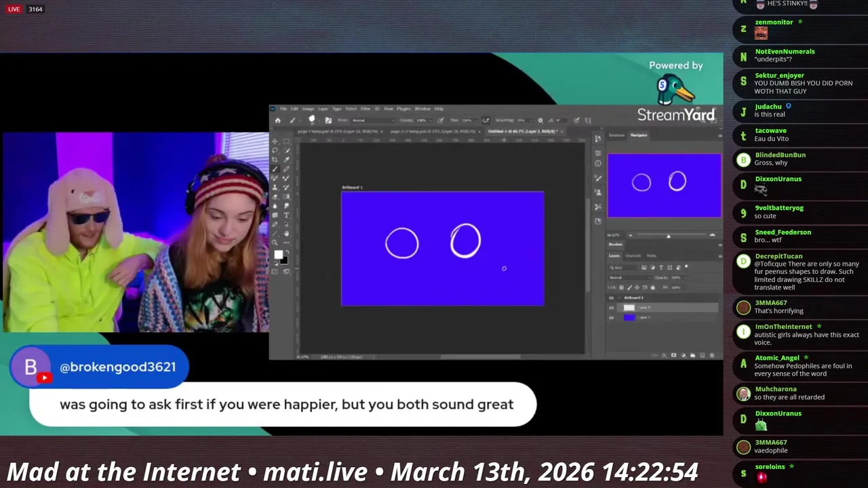This screenshot has width=868, height=488.
Task: Click Delete layer trash icon
Action: click(712, 355)
